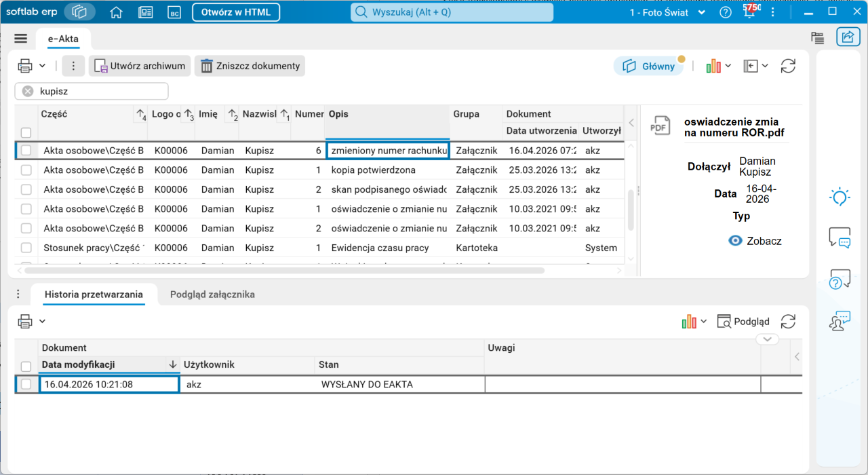Open the chart view dropdown in upper toolbar
The image size is (868, 475).
pos(719,66)
